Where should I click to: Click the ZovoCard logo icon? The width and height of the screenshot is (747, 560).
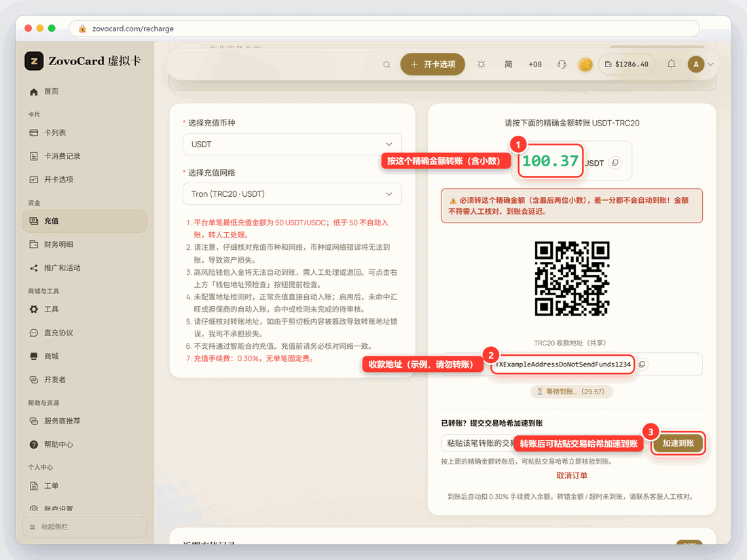(x=34, y=61)
